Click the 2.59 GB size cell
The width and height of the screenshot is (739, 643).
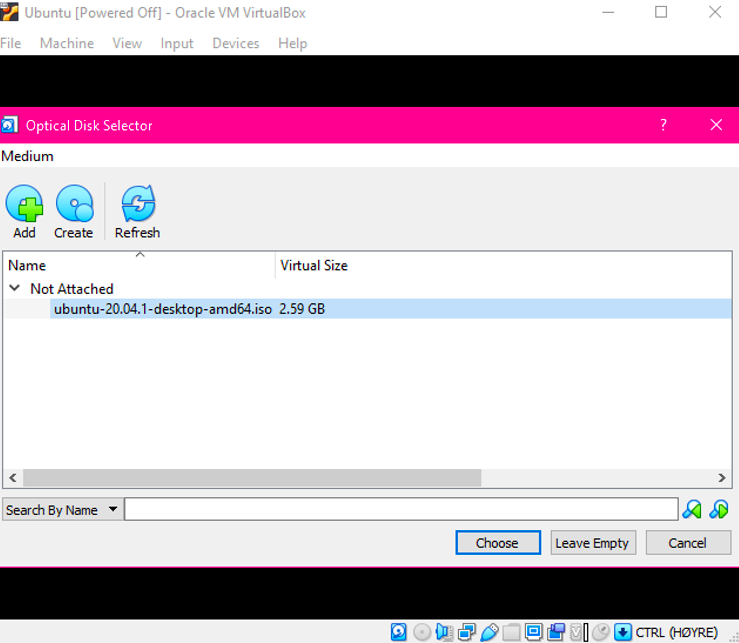point(302,309)
